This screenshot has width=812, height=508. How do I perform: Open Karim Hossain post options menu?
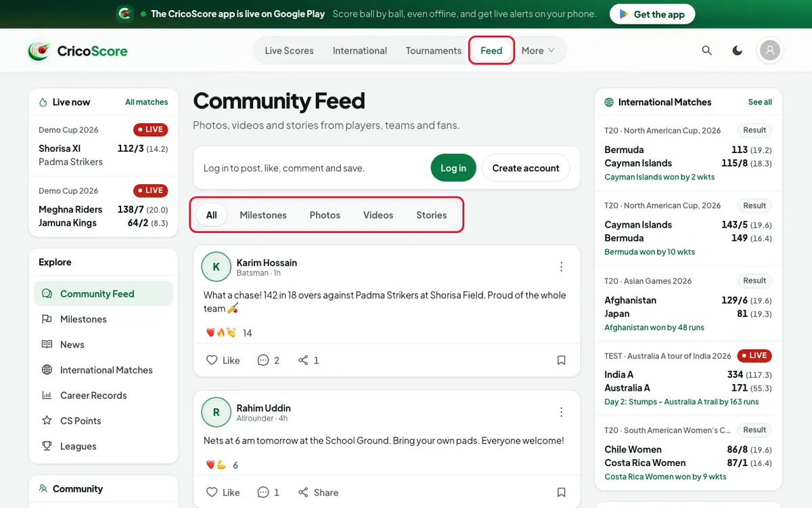[x=561, y=267]
